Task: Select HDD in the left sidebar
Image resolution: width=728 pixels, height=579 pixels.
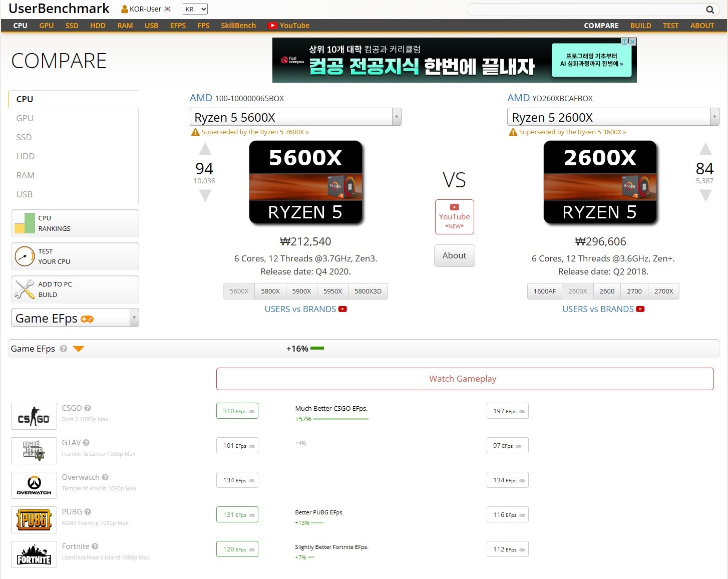Action: pyautogui.click(x=26, y=156)
